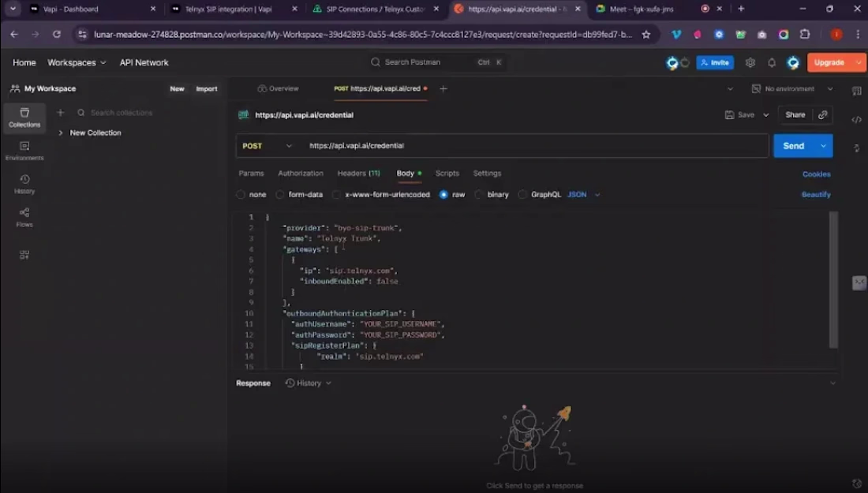The height and width of the screenshot is (493, 868).
Task: Click the Save button
Action: 739,114
